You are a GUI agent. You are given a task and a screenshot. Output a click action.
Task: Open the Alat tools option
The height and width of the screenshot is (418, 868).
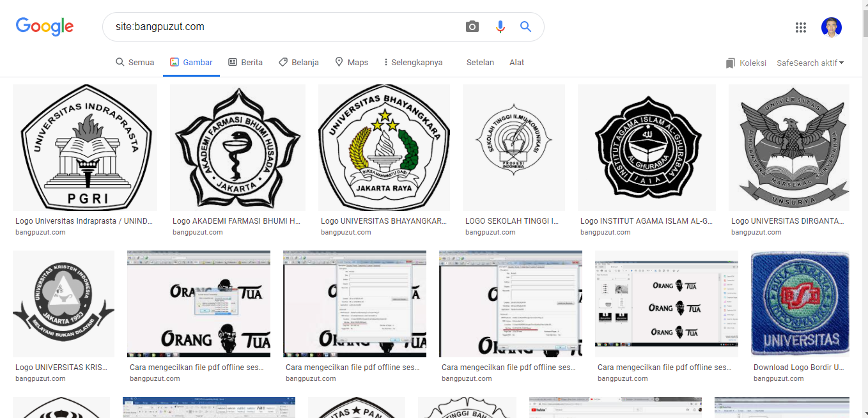516,63
